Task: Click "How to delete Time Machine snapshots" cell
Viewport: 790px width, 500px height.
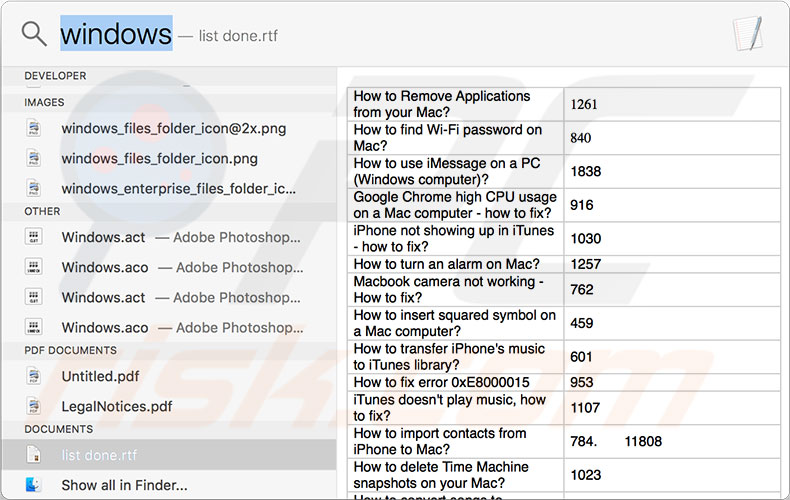Action: (x=455, y=475)
